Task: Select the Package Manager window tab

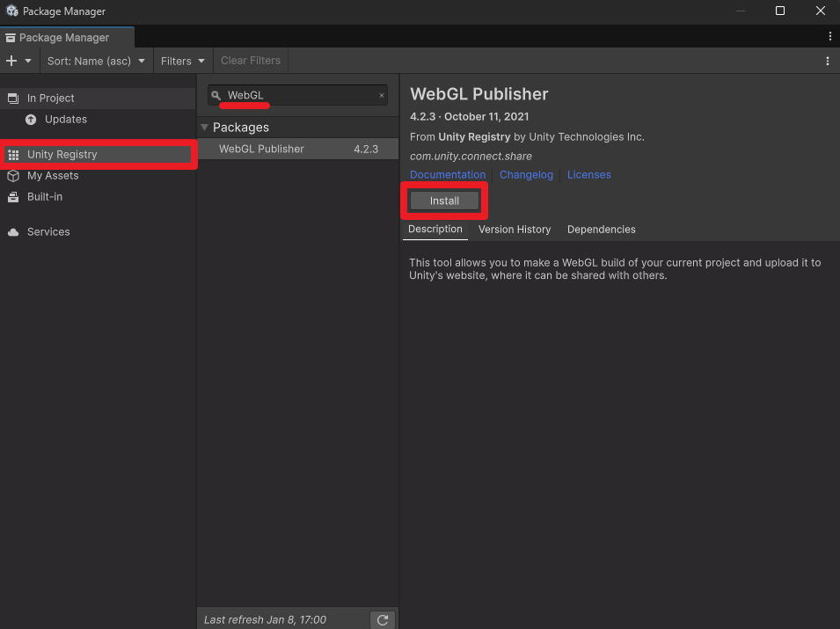Action: (x=67, y=38)
